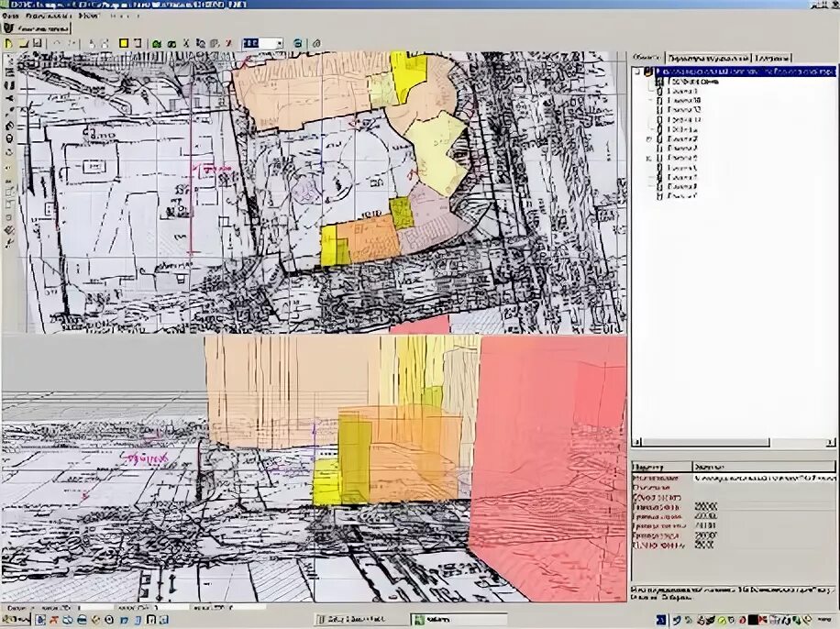This screenshot has height=629, width=840.
Task: Click the white square icon beside the yellow one
Action: pyautogui.click(x=138, y=43)
